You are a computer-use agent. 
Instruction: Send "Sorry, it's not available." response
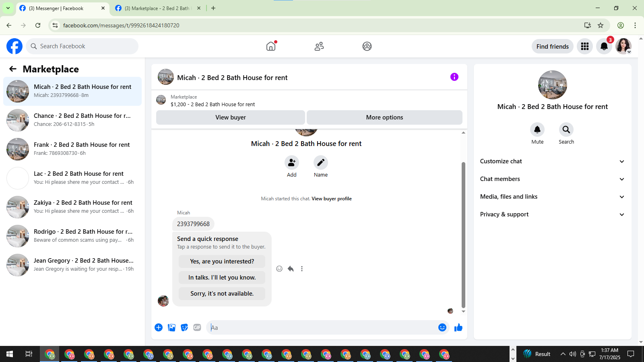click(222, 294)
